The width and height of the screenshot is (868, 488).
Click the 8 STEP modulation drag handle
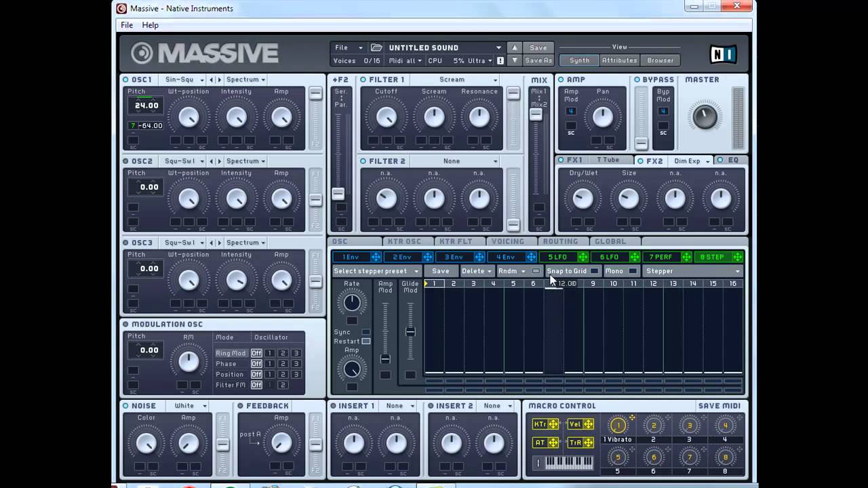[x=738, y=257]
